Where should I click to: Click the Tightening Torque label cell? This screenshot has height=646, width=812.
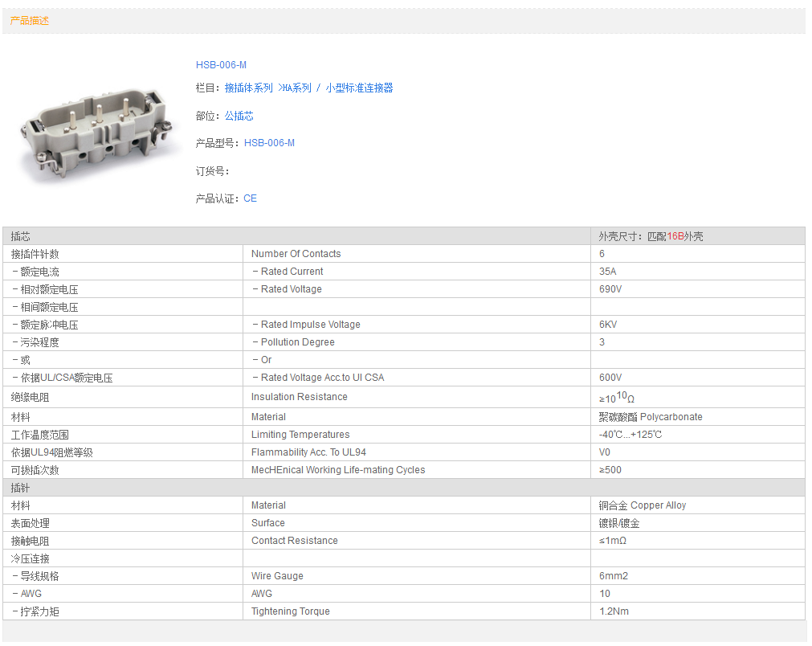click(290, 611)
